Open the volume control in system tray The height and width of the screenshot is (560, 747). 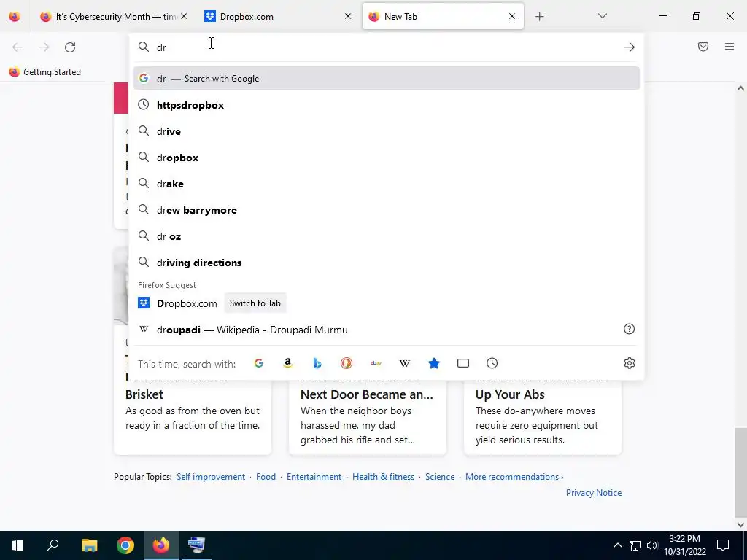tap(652, 545)
